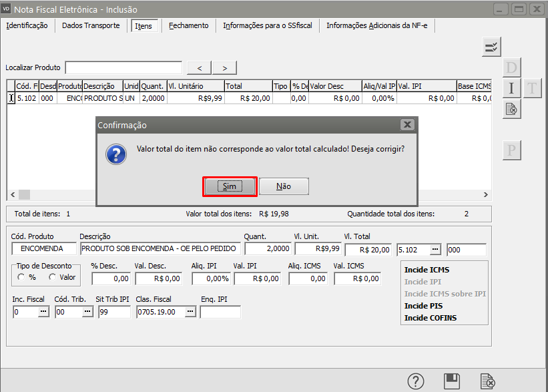The image size is (548, 392).
Task: Switch to the Fechamento tab
Action: [x=188, y=25]
